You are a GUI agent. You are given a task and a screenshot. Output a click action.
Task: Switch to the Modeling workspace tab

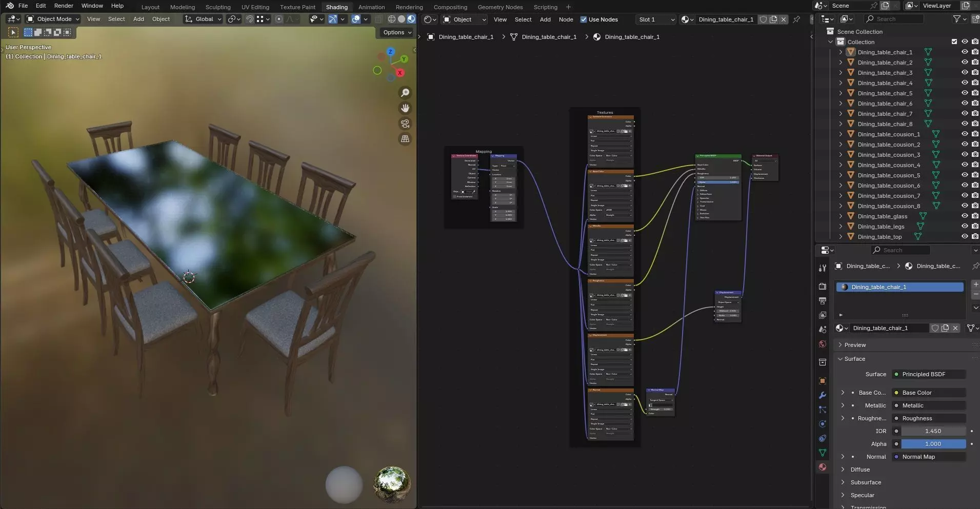tap(183, 7)
